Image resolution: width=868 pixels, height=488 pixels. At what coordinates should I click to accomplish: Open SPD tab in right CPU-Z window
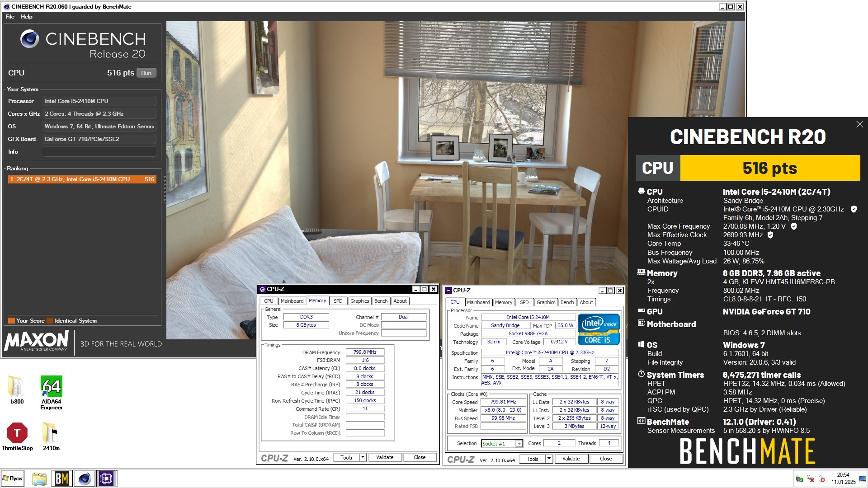(x=524, y=302)
